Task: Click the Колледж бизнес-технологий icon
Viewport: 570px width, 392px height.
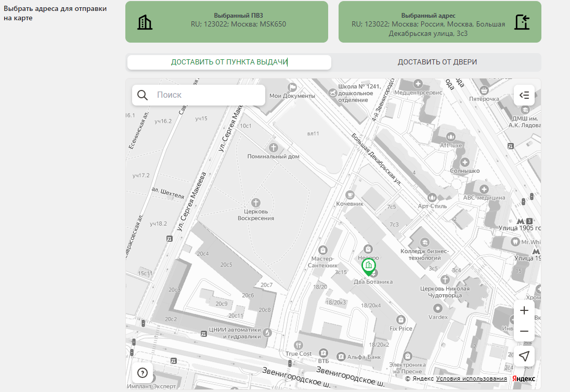Action: click(424, 242)
